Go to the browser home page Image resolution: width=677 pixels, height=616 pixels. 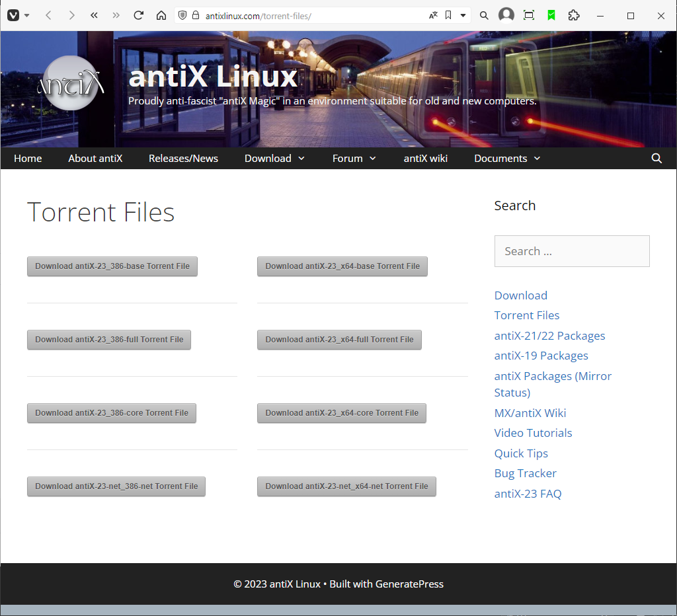coord(161,16)
